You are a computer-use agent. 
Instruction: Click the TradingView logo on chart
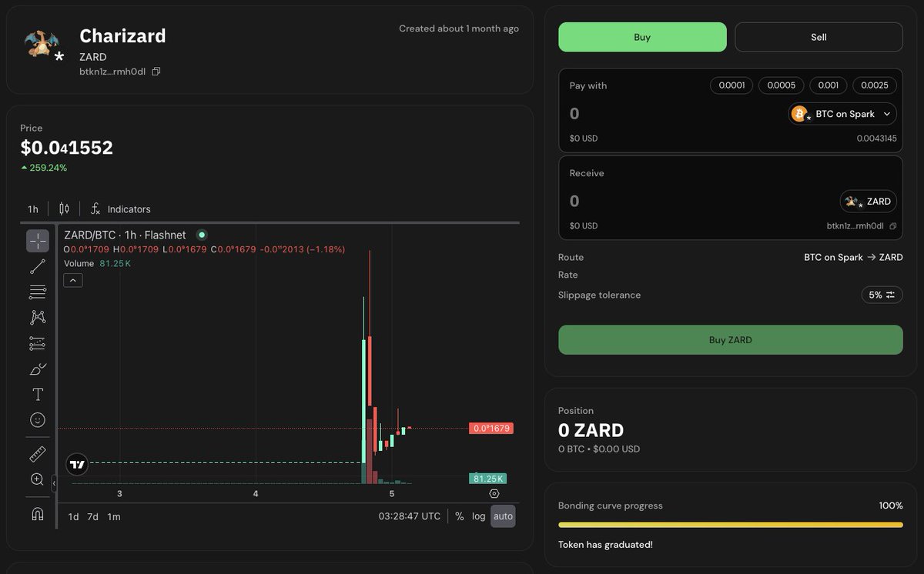click(x=77, y=464)
